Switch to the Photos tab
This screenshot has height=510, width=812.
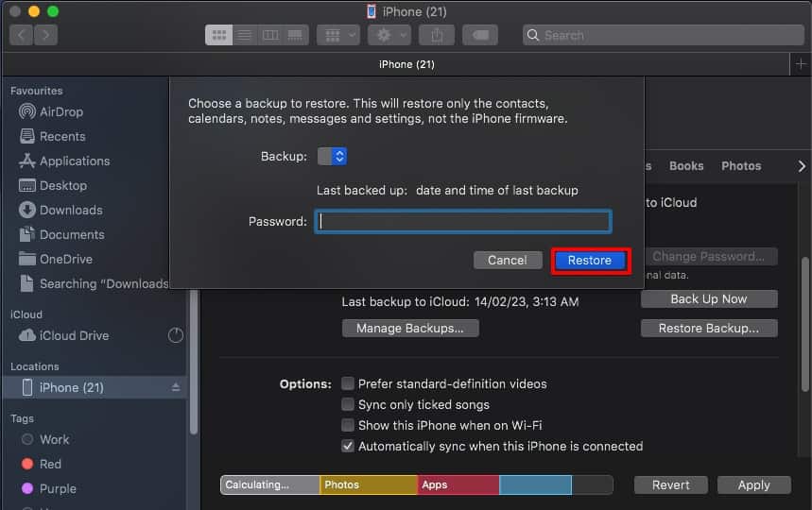(740, 165)
